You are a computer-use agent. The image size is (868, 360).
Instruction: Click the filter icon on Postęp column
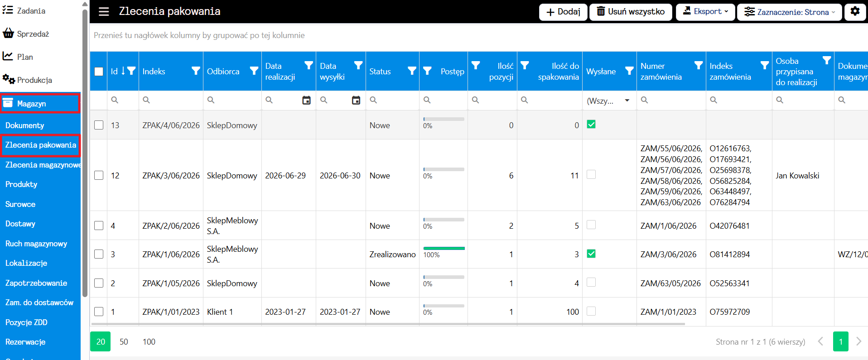[427, 71]
